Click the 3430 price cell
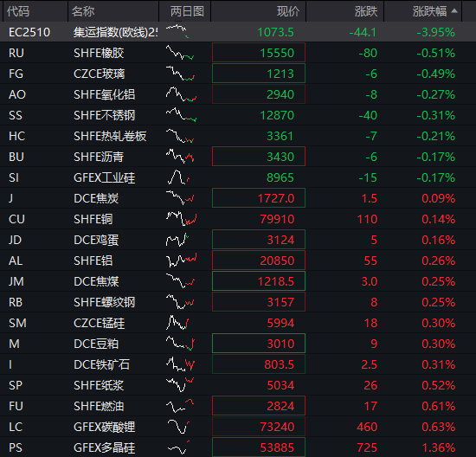This screenshot has width=476, height=457. coord(259,157)
